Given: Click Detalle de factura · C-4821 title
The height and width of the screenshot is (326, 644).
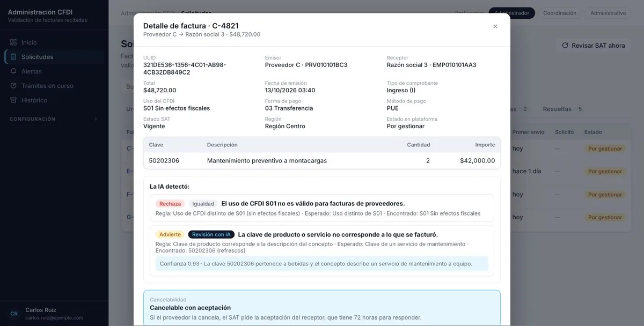Looking at the screenshot, I should tap(191, 26).
